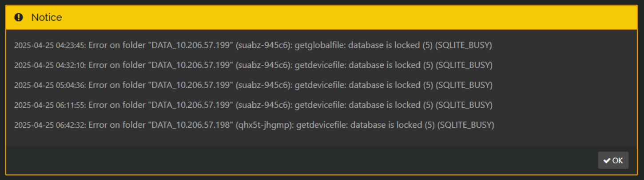The image size is (644, 180).
Task: Click SQLITE_BUSY code in the first entry
Action: pos(464,45)
